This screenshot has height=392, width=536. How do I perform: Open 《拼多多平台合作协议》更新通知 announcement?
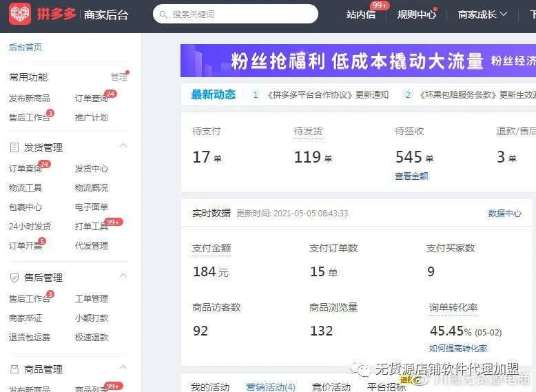point(328,94)
